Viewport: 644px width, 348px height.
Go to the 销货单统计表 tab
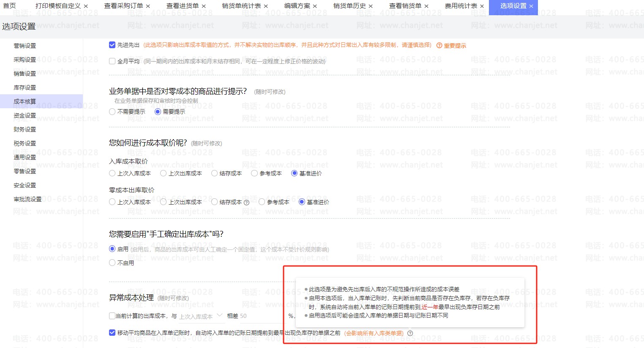click(241, 6)
